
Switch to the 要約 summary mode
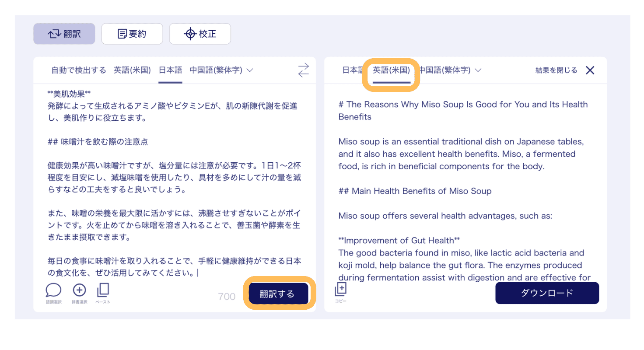[132, 34]
